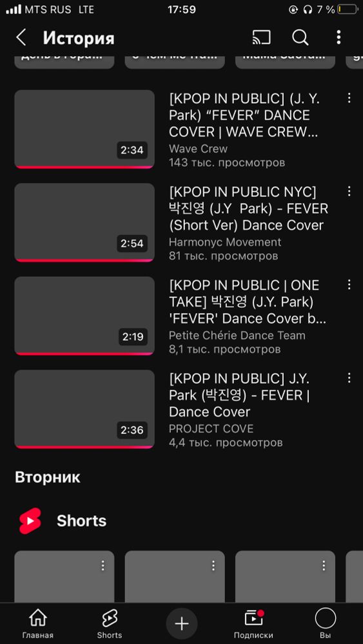Open menu on second Shorts card
This screenshot has height=644, width=363.
(x=213, y=565)
